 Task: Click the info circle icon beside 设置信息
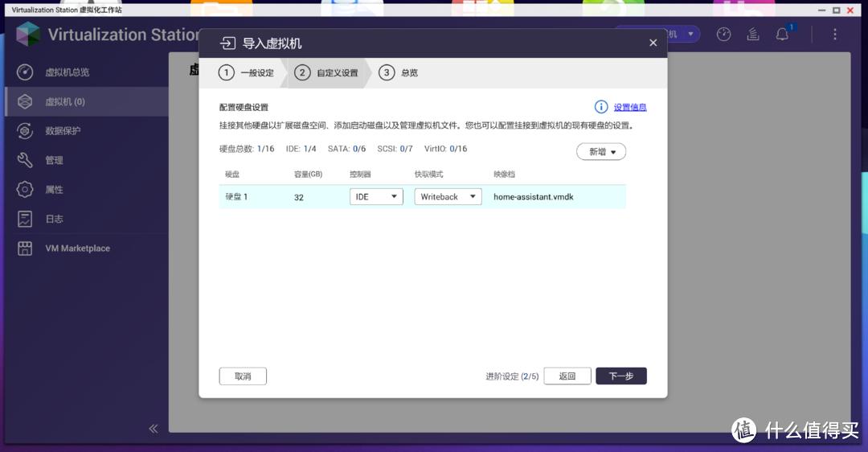(x=601, y=107)
